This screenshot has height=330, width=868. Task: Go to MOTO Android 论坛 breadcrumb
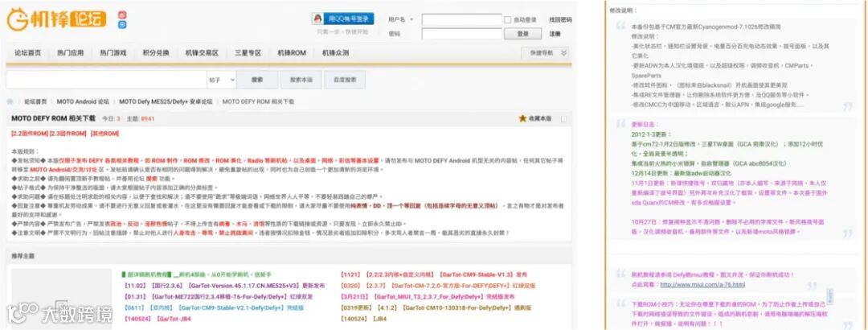tap(83, 102)
